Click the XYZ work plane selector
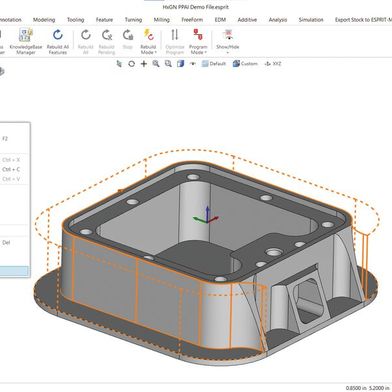The image size is (392, 392). 273,64
